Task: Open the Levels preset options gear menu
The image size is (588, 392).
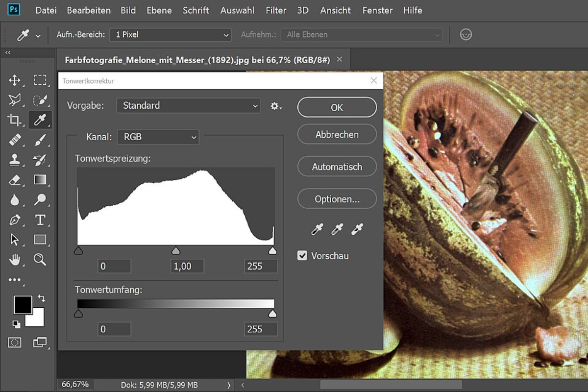Action: [x=275, y=106]
